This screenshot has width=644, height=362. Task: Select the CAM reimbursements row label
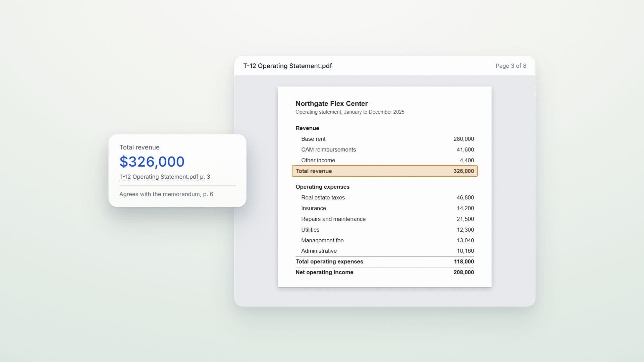[x=328, y=149]
